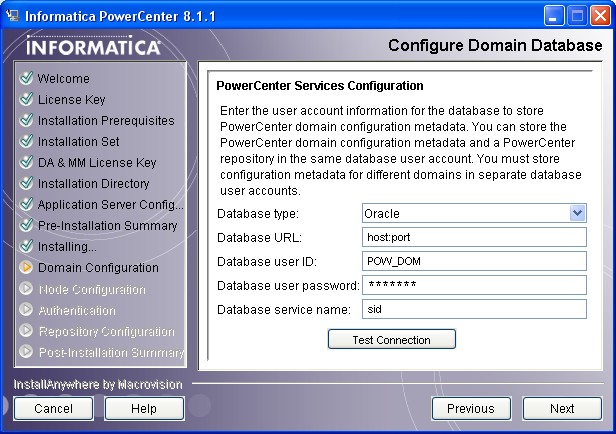
Task: Click the Database user ID: label
Action: 267,262
